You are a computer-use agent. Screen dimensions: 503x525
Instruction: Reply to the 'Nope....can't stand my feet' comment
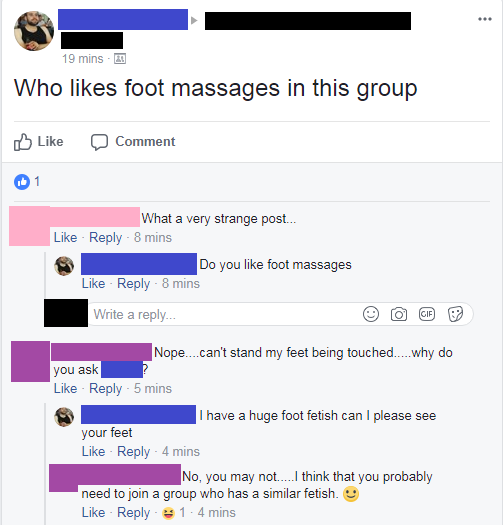point(105,388)
